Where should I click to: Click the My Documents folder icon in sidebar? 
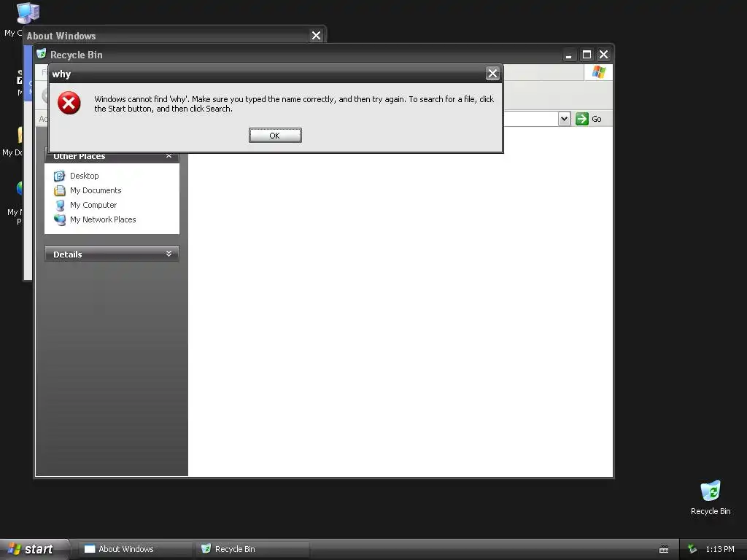click(60, 190)
